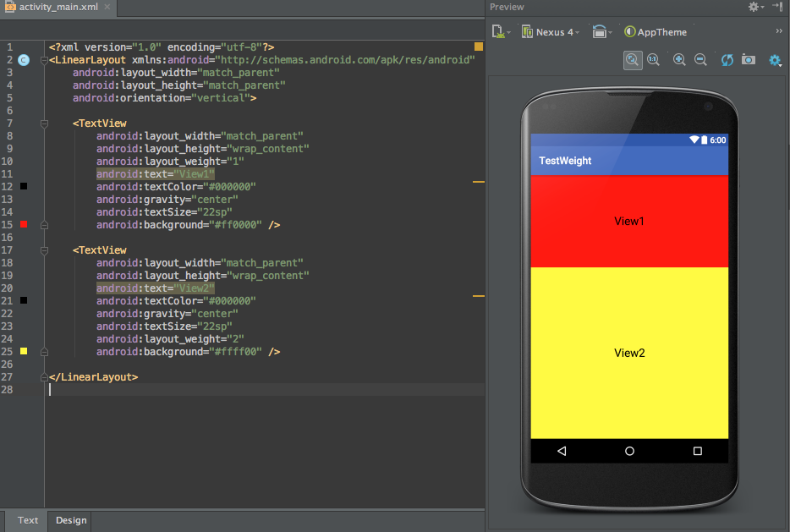Viewport: 790px width, 532px height.
Task: Open AppTheme theme chooser
Action: coord(656,32)
